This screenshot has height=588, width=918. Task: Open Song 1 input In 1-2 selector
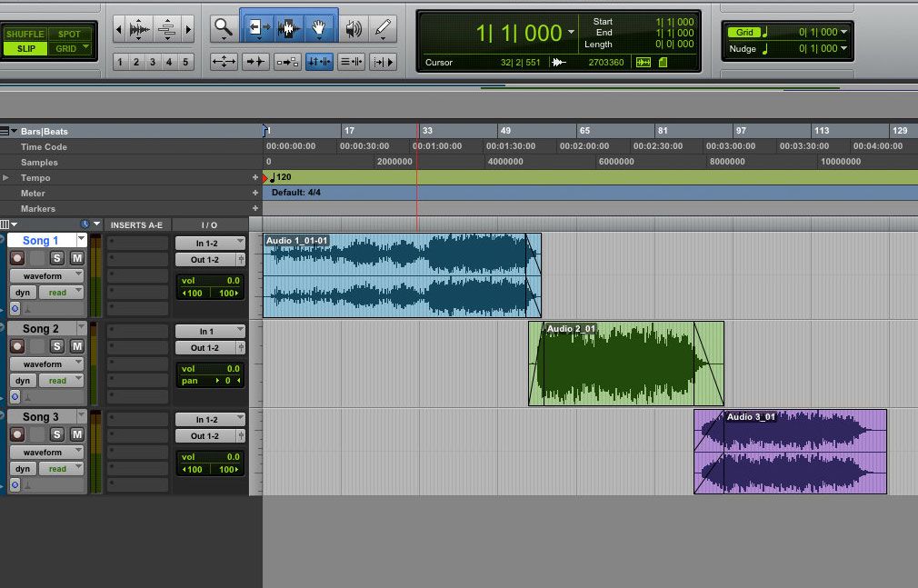point(210,243)
